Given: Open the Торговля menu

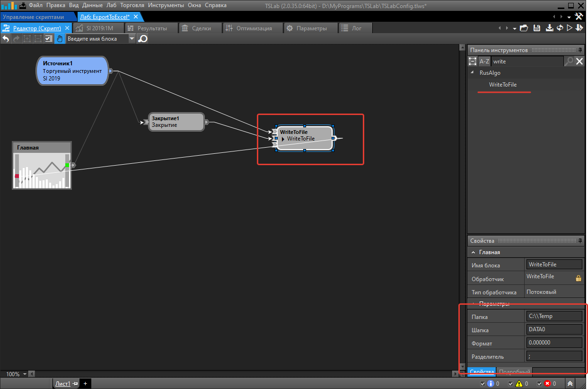Looking at the screenshot, I should (x=132, y=5).
